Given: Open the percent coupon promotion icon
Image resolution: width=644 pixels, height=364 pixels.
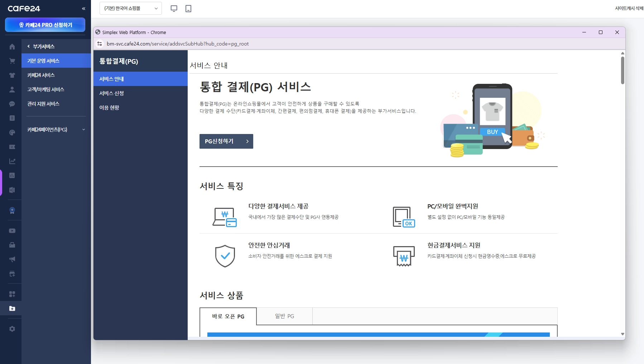Looking at the screenshot, I should point(12,147).
